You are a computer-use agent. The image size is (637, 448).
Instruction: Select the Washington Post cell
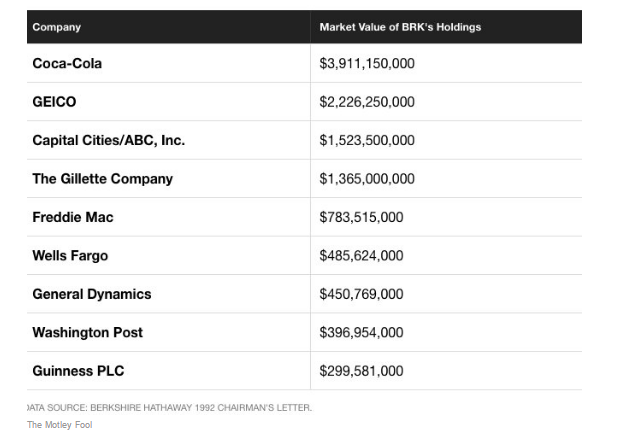pyautogui.click(x=87, y=332)
